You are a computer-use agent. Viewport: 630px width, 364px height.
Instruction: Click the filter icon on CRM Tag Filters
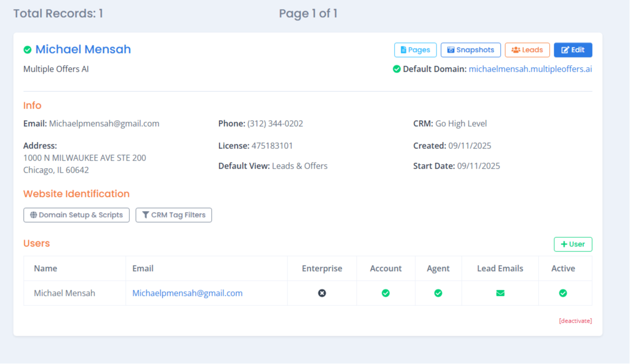pos(146,215)
